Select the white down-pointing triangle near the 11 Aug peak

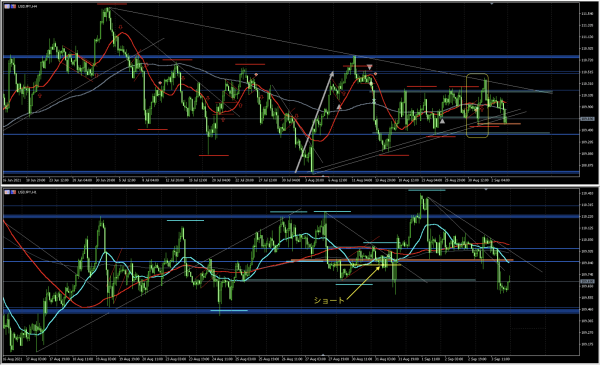(x=369, y=67)
